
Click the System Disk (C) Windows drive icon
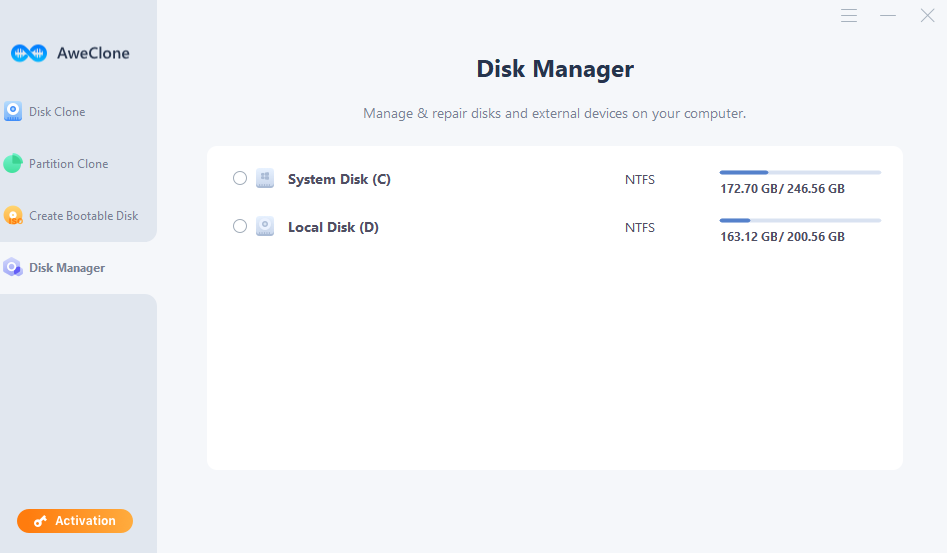point(265,178)
